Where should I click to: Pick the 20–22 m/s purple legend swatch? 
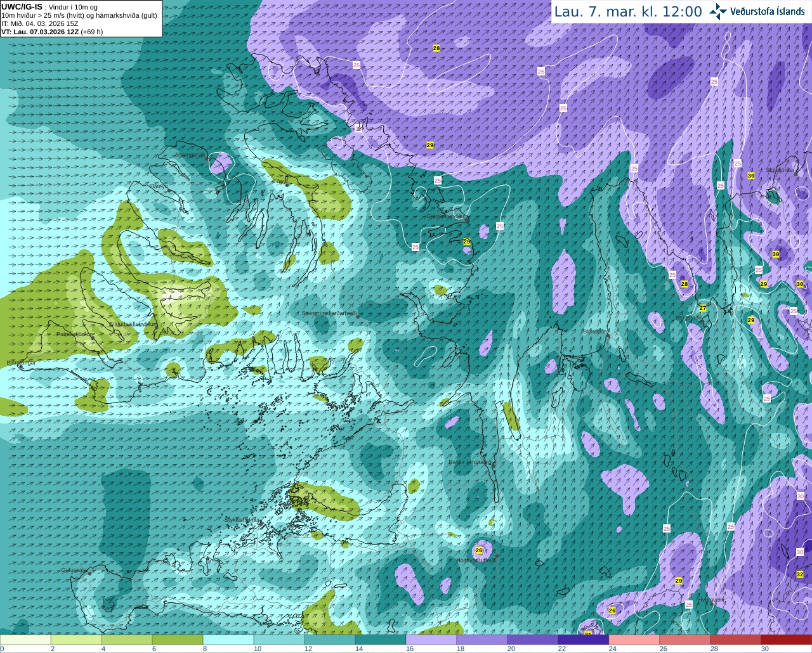coord(533,640)
